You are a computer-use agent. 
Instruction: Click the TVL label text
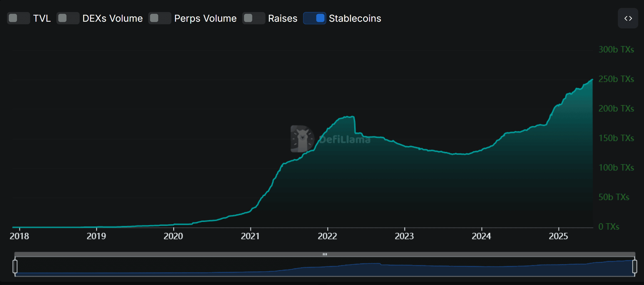click(x=42, y=18)
